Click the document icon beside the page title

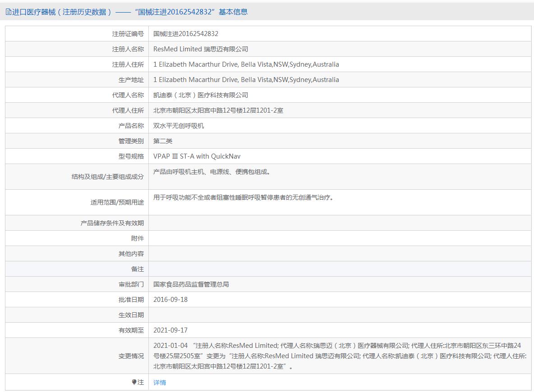coord(9,12)
